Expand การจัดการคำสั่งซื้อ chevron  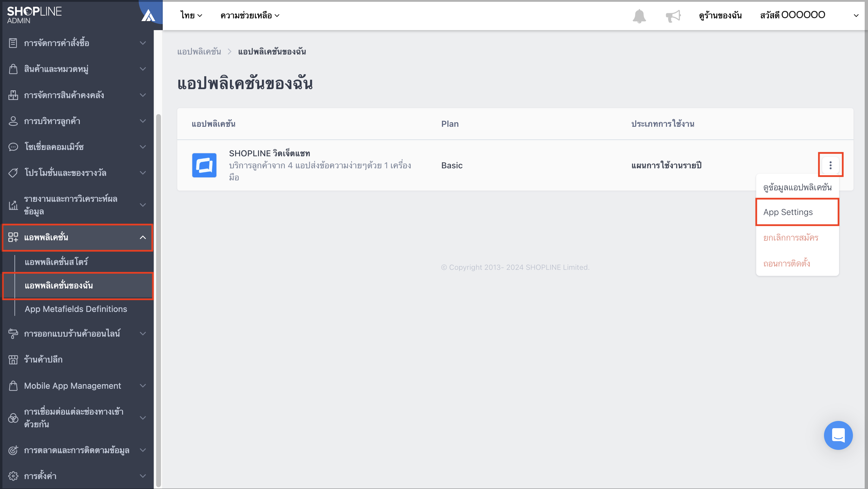tap(143, 43)
